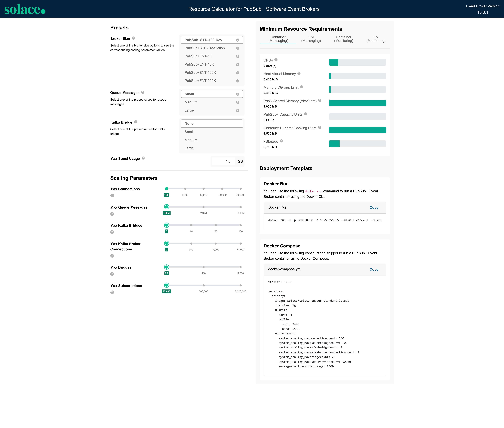The height and width of the screenshot is (428, 504).
Task: Click help icon beside Host Virtual Memory
Action: [299, 73]
